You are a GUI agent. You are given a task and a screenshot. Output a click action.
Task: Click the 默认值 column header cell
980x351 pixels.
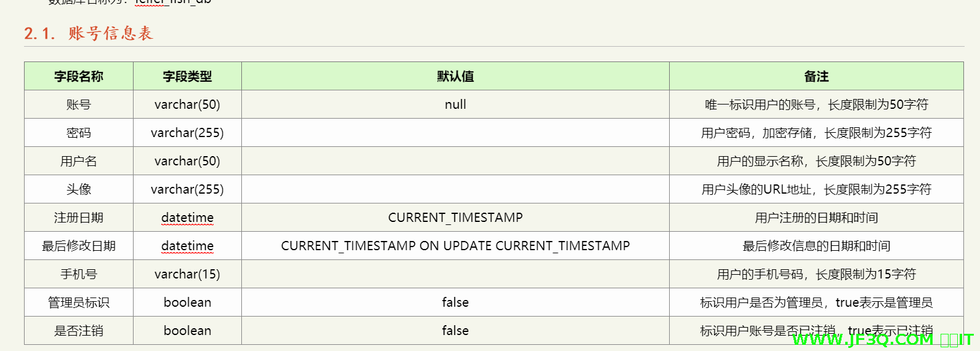click(x=455, y=76)
